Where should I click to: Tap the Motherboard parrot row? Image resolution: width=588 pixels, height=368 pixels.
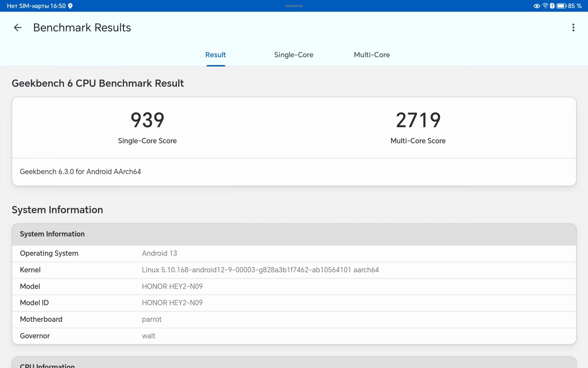pyautogui.click(x=294, y=319)
